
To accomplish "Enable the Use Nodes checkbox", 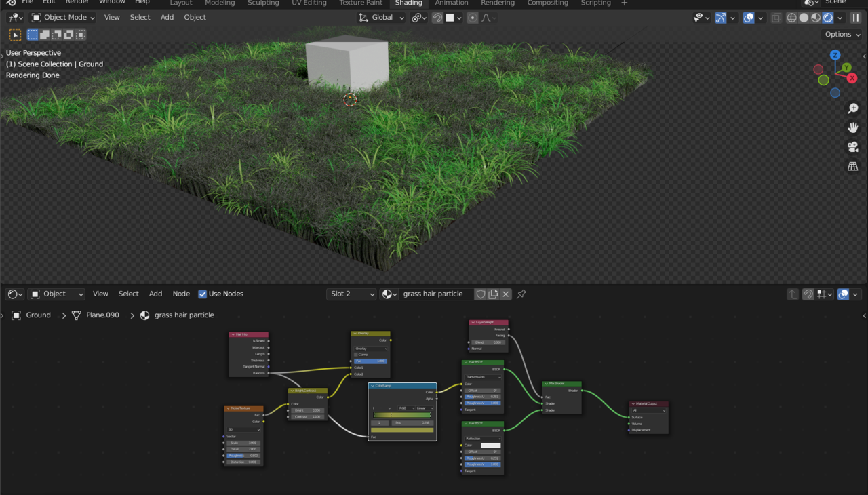I will 202,294.
